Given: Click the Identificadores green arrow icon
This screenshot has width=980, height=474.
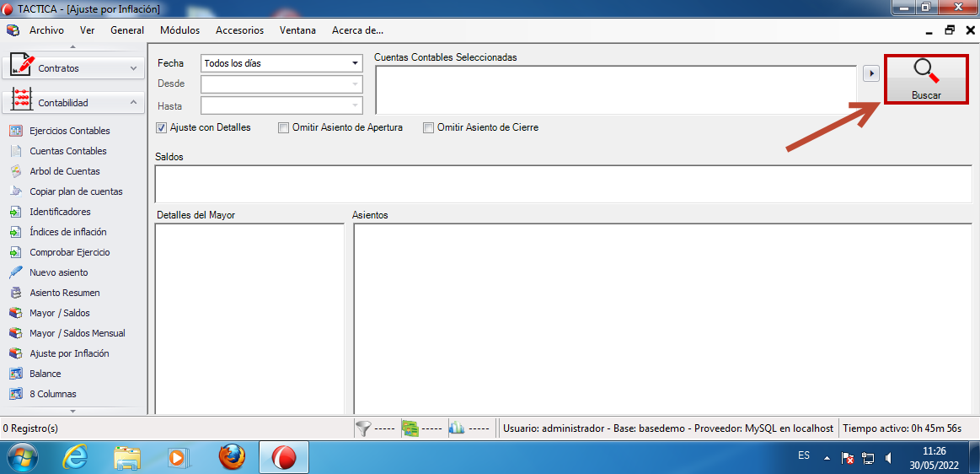Looking at the screenshot, I should pyautogui.click(x=16, y=212).
